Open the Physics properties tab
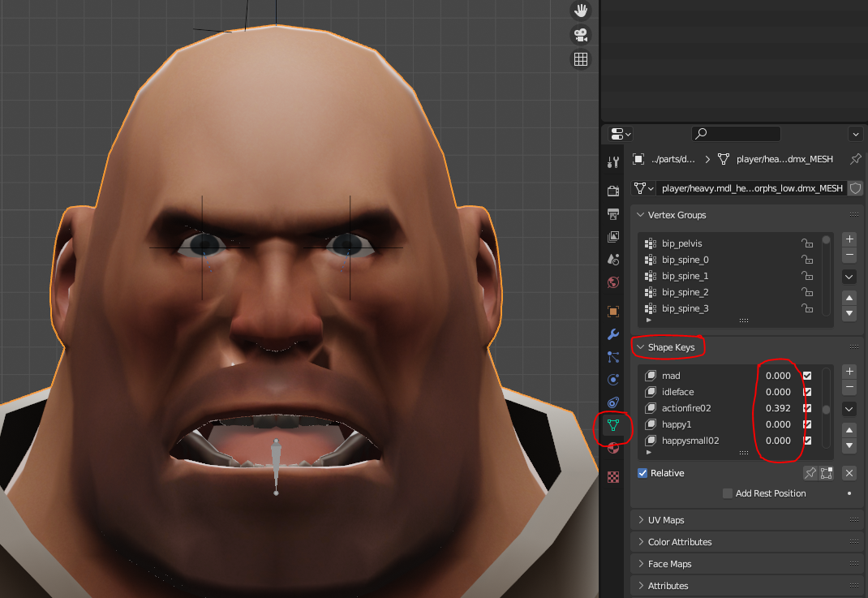The height and width of the screenshot is (598, 868). [612, 379]
